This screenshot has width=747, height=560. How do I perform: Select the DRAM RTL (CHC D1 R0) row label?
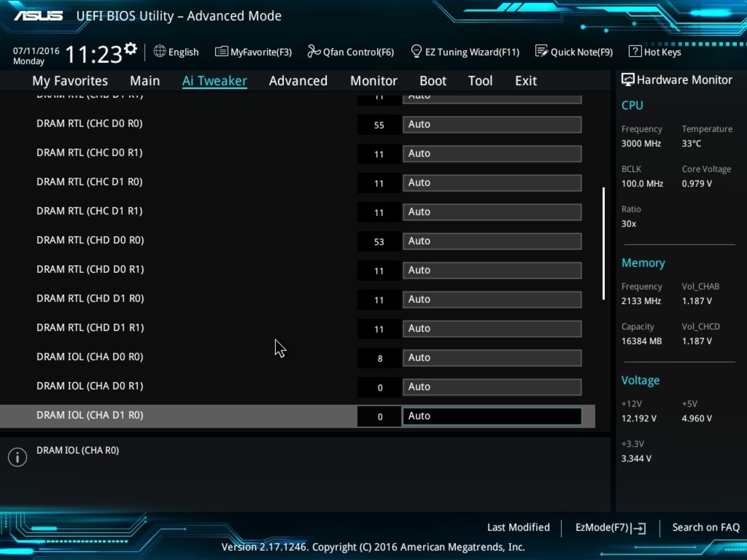pos(90,182)
